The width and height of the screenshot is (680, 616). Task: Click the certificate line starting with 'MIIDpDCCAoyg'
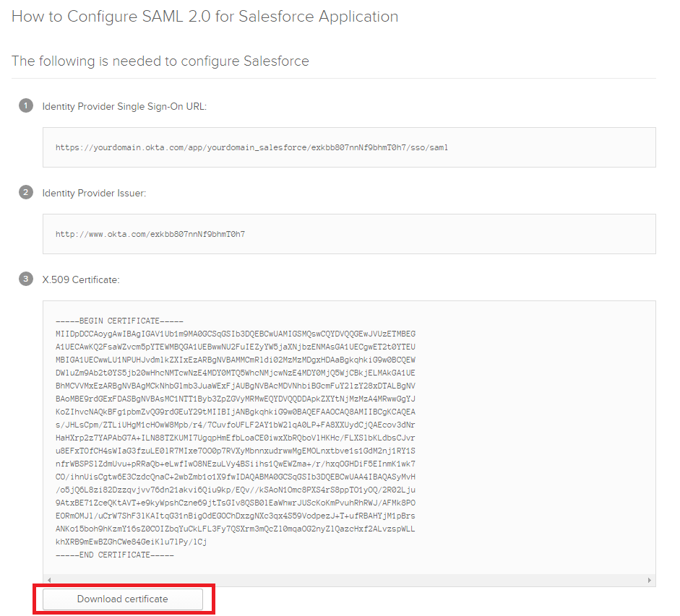point(236,334)
